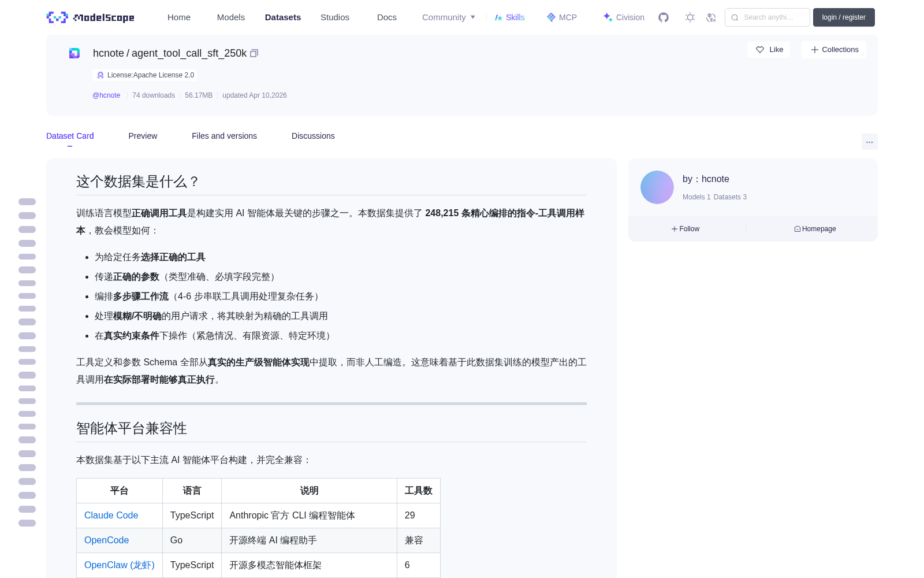Open the Civision link
Image resolution: width=924 pixels, height=578 pixels.
[x=624, y=17]
